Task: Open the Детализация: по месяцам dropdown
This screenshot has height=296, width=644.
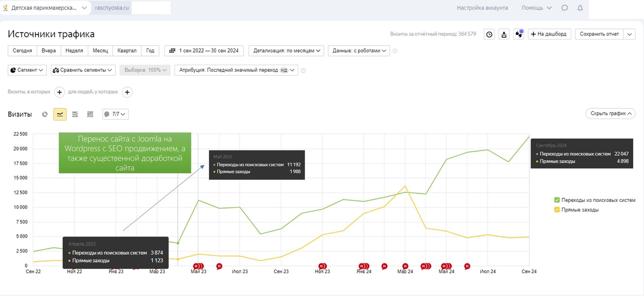Action: point(286,51)
